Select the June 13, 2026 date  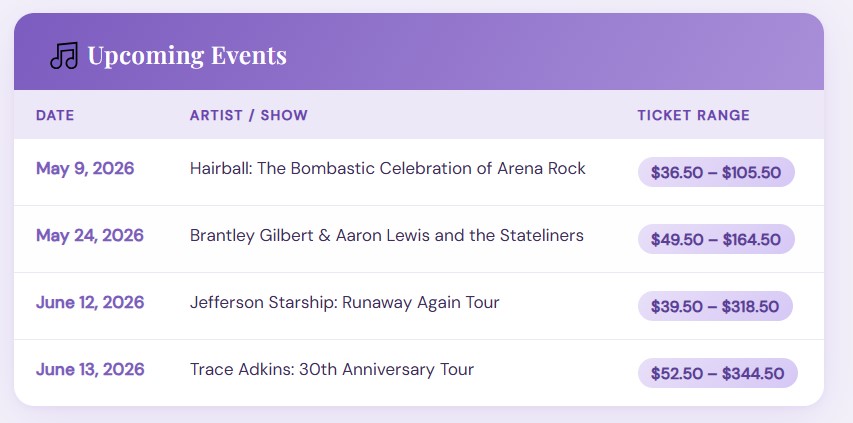(x=90, y=370)
